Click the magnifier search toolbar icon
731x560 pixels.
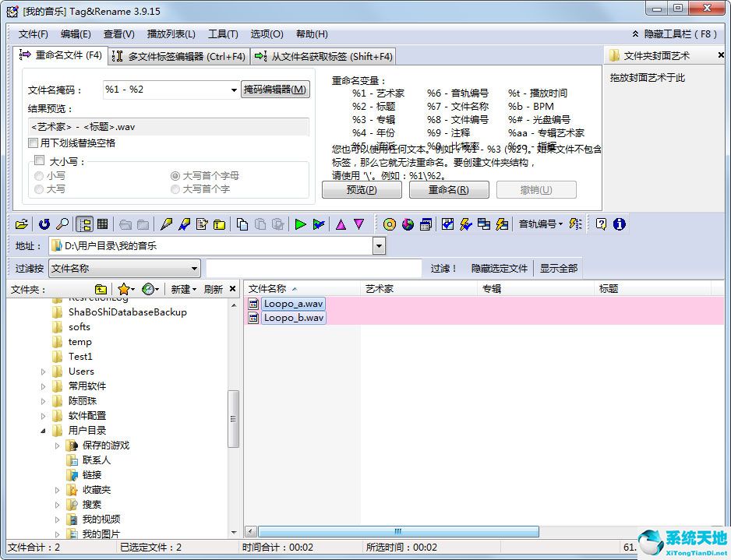(x=62, y=224)
